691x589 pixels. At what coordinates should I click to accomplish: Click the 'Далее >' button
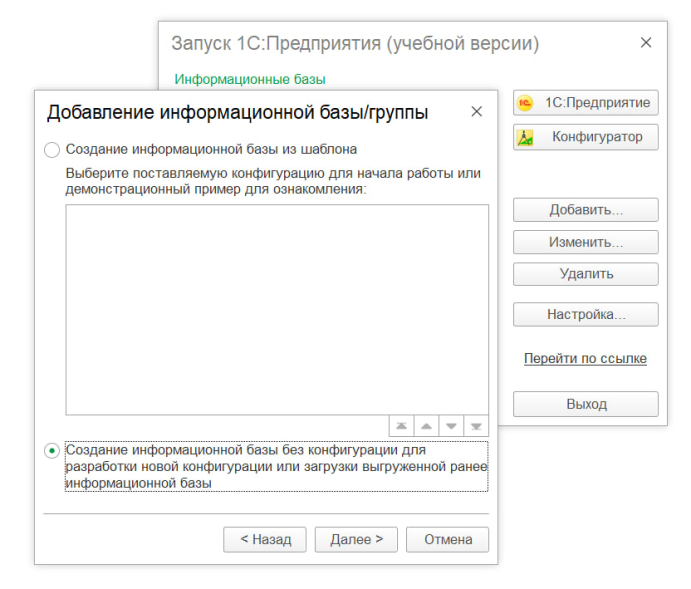(356, 540)
